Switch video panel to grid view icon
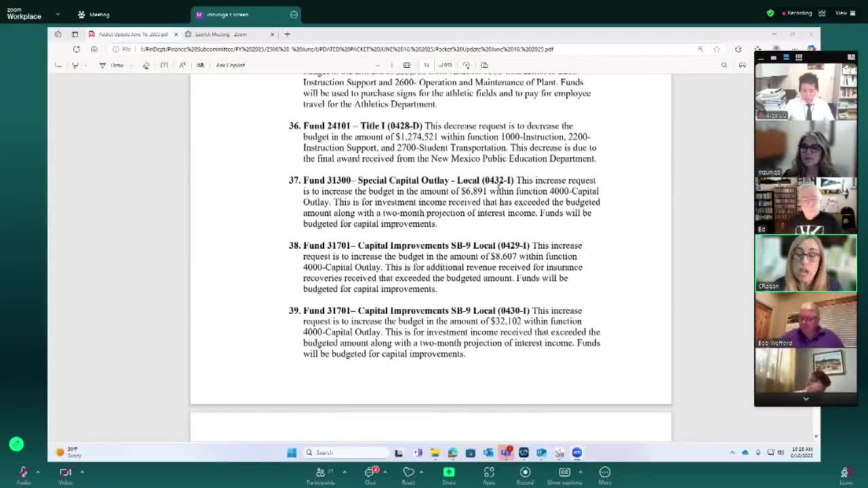Viewport: 868px width, 488px height. pos(799,57)
